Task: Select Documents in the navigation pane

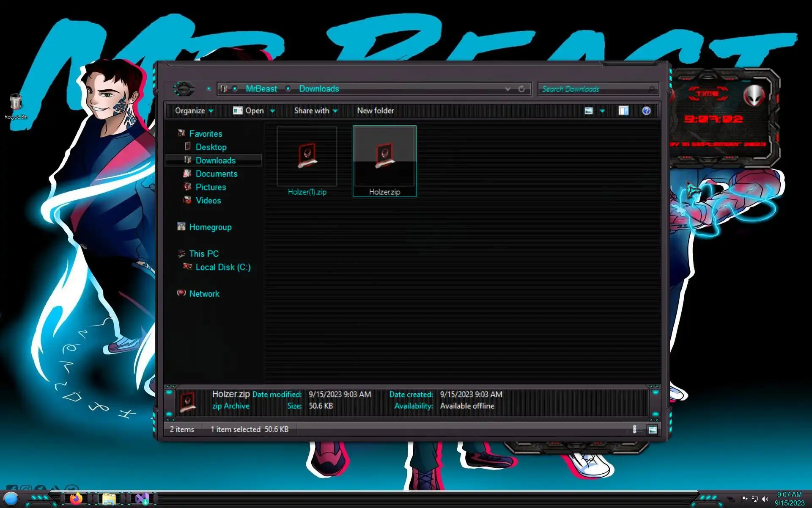Action: click(216, 174)
